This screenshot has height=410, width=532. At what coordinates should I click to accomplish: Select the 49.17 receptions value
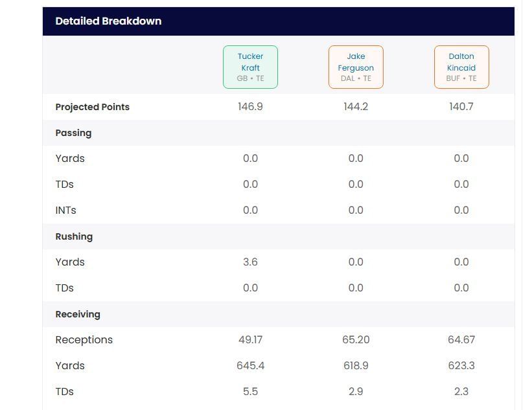250,340
